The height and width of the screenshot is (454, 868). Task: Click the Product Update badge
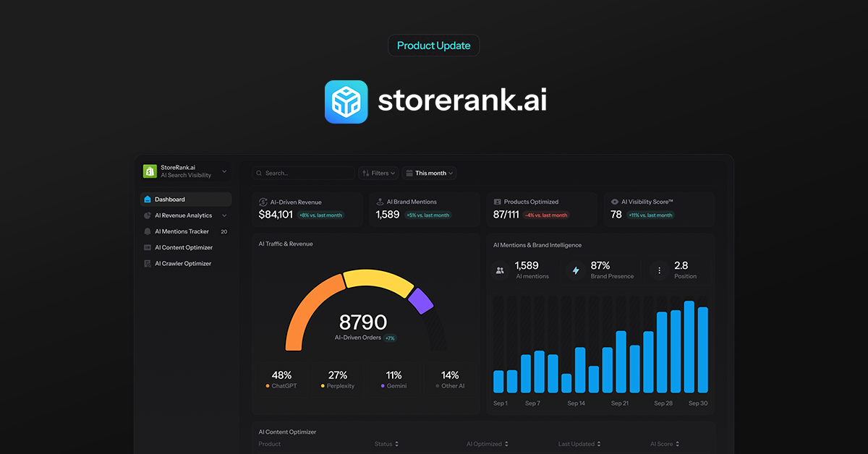pos(434,46)
